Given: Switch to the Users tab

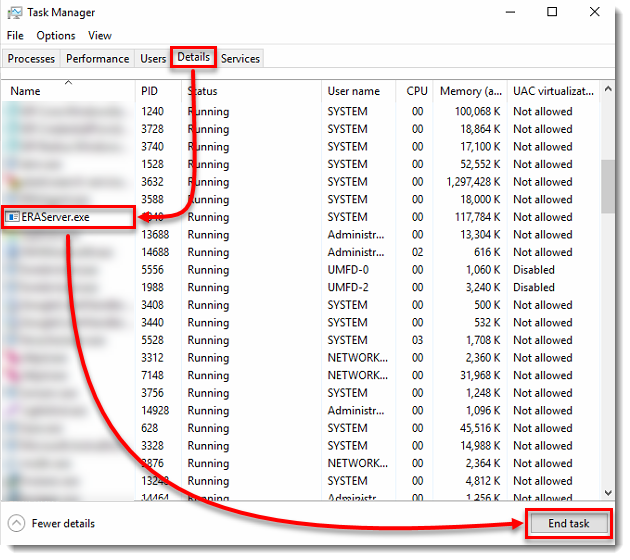Looking at the screenshot, I should [153, 59].
